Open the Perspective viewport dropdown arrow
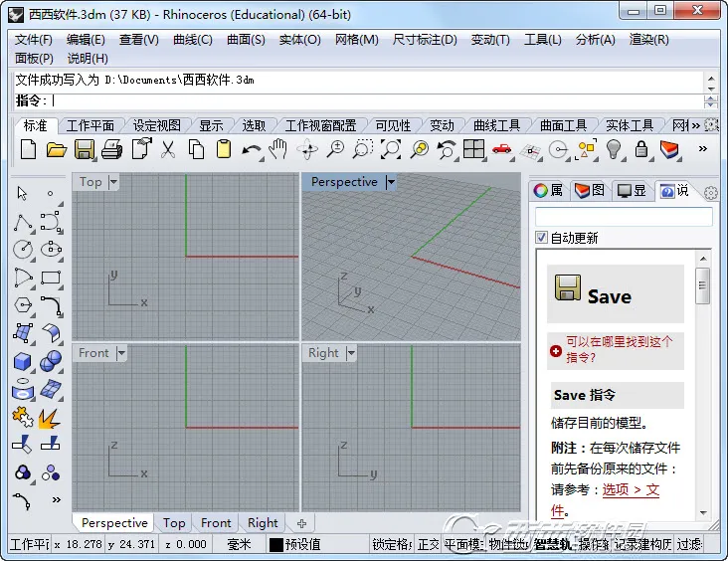This screenshot has height=561, width=728. (391, 182)
